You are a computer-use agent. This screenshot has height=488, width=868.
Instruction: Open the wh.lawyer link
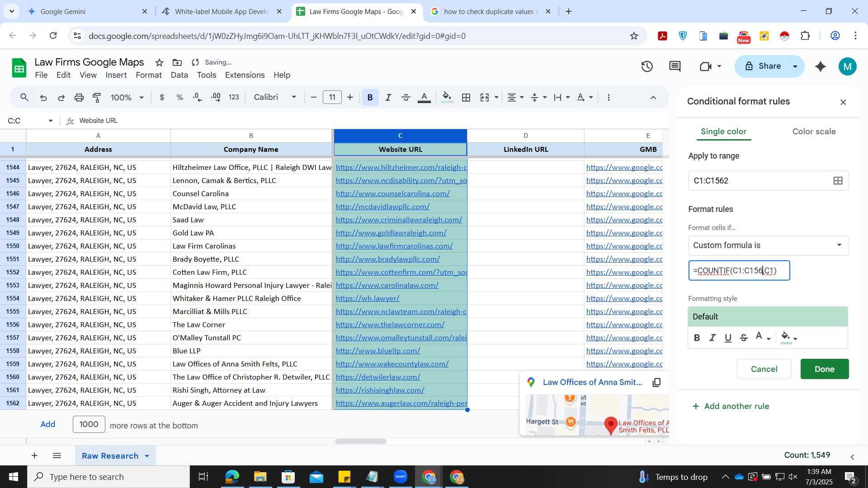click(x=368, y=299)
